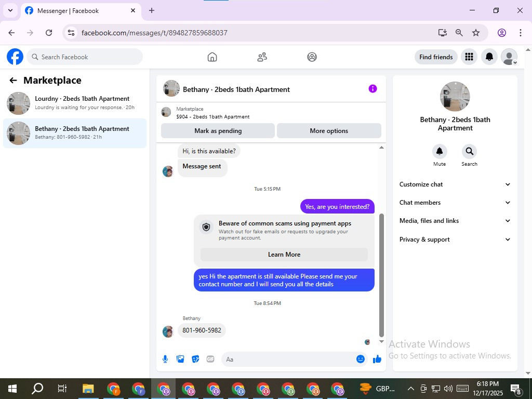Go back with browser back arrow
532x399 pixels.
(x=11, y=33)
